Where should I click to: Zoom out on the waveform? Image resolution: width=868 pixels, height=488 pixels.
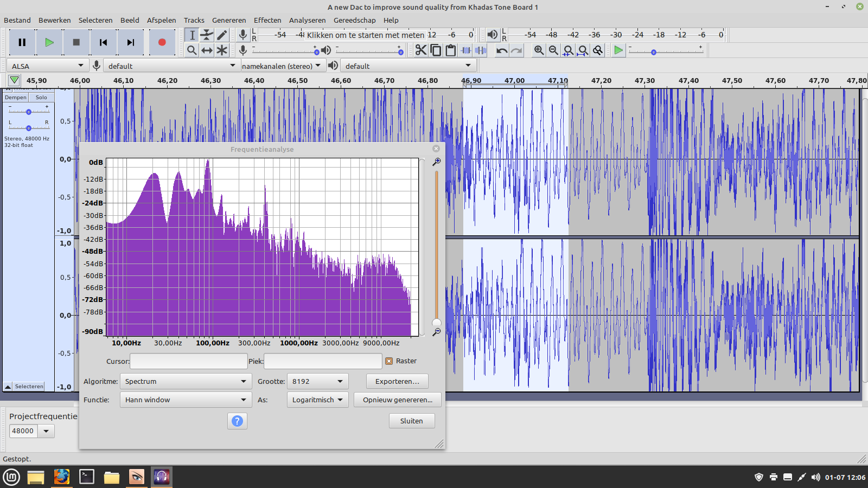click(x=553, y=50)
